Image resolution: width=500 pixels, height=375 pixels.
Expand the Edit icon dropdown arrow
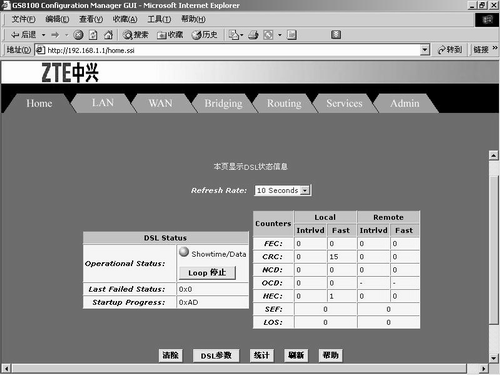click(280, 35)
